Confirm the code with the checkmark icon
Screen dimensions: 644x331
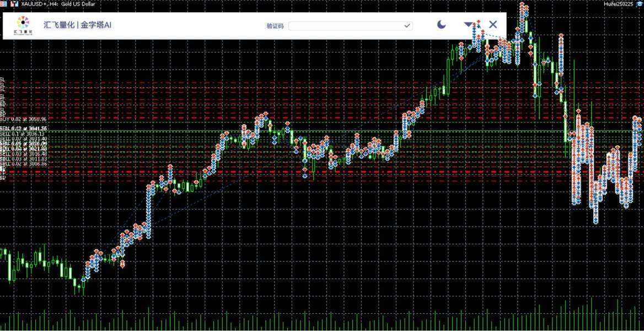click(x=406, y=26)
